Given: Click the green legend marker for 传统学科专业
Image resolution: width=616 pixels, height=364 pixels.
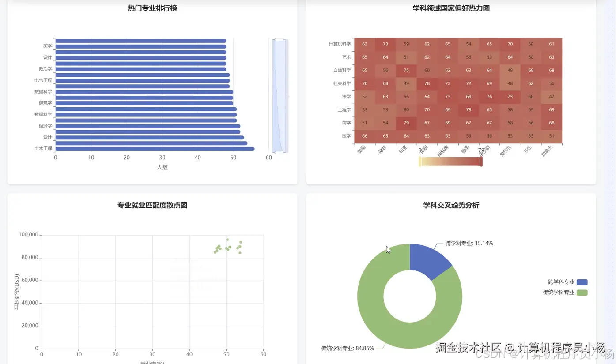Looking at the screenshot, I should (582, 292).
